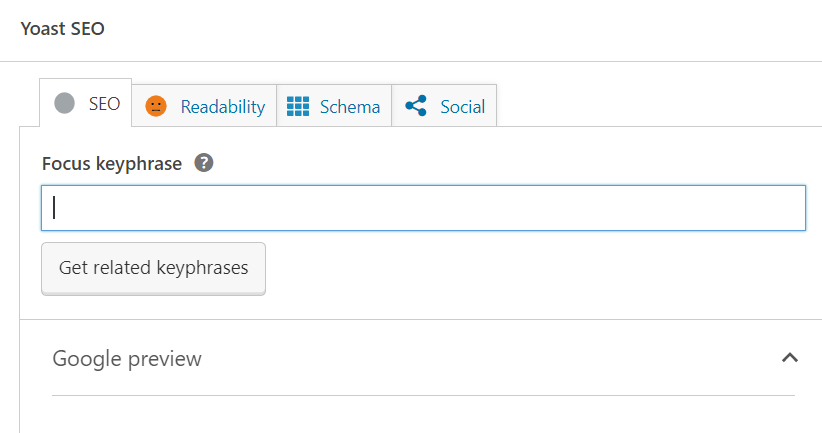The height and width of the screenshot is (433, 822).
Task: Click the Social share icon
Action: point(416,106)
